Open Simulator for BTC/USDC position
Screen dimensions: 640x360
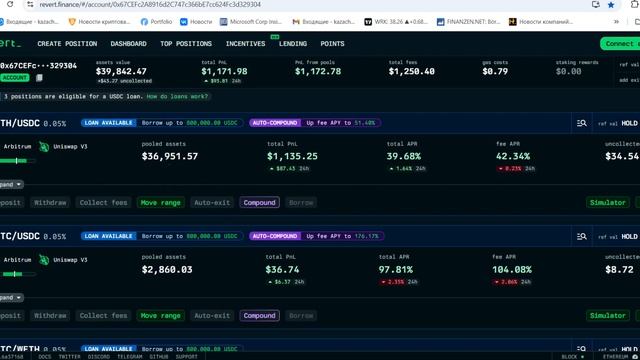click(x=608, y=316)
